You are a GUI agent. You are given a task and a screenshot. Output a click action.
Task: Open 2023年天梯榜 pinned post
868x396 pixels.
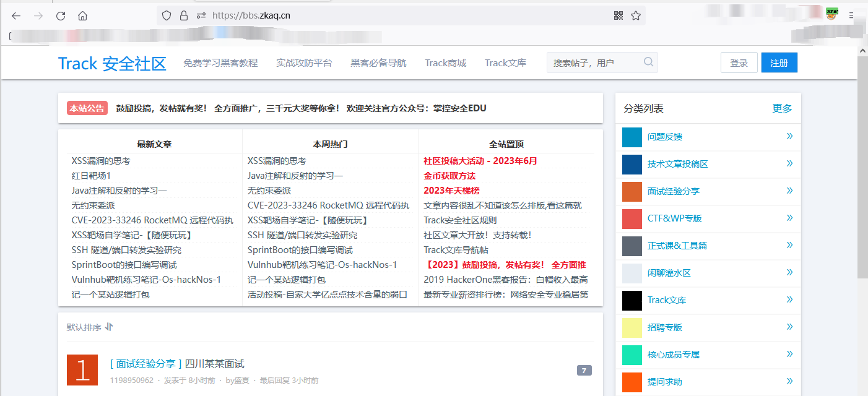tap(451, 191)
